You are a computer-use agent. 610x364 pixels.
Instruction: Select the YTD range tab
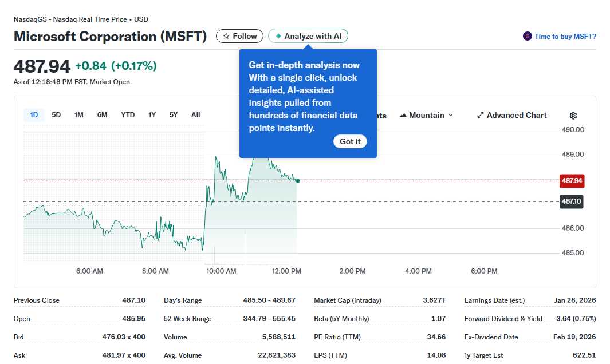click(x=127, y=114)
